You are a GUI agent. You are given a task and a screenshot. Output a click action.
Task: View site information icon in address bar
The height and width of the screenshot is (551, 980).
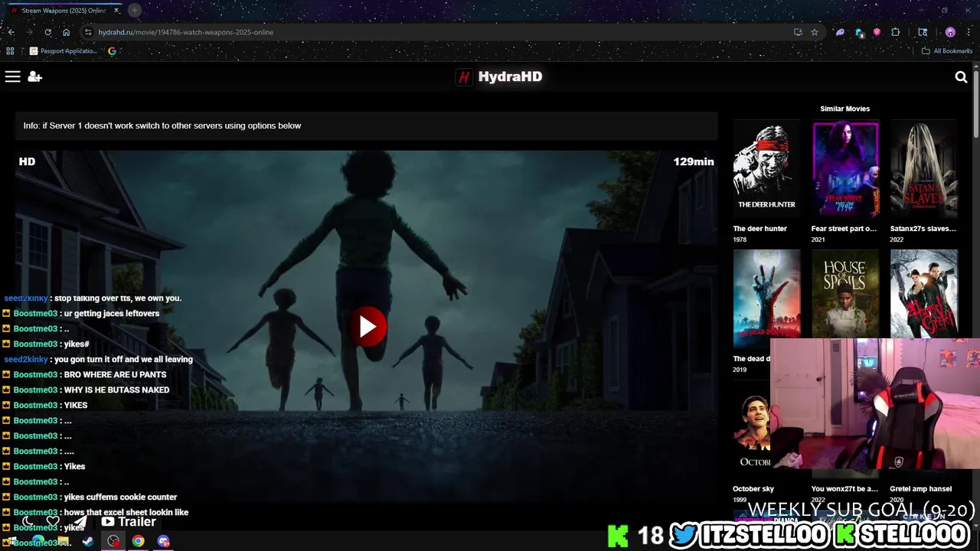[88, 32]
